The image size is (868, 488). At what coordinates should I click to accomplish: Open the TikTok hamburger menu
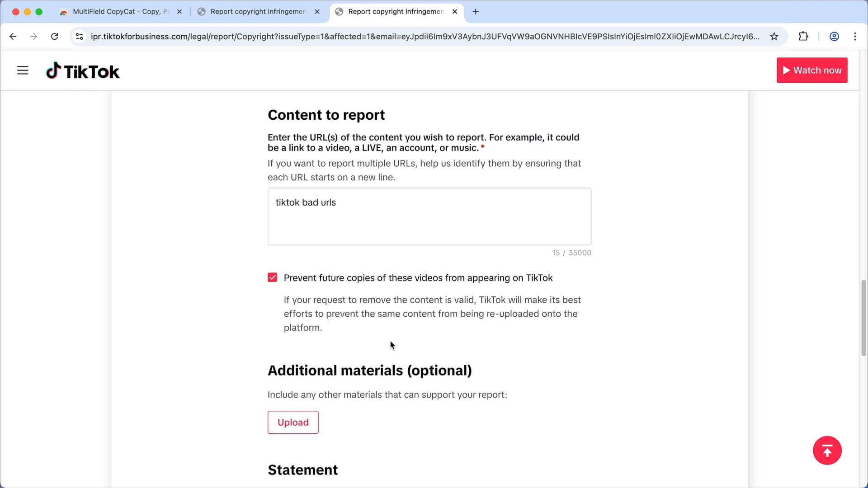23,70
